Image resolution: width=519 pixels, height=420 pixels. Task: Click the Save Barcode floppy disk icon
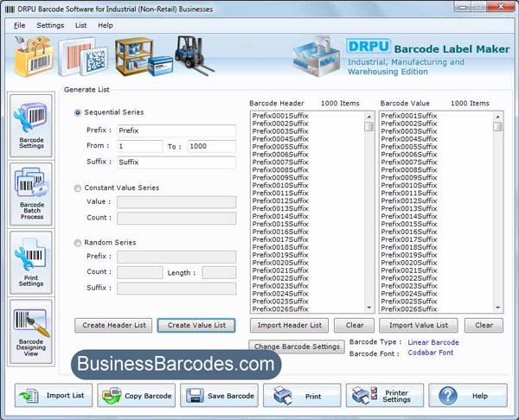195,396
